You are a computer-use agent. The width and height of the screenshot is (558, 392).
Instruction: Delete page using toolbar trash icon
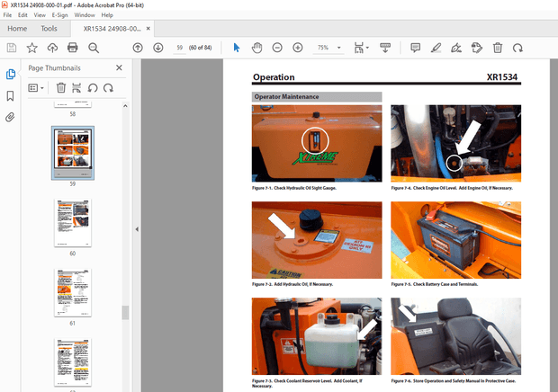(x=498, y=48)
